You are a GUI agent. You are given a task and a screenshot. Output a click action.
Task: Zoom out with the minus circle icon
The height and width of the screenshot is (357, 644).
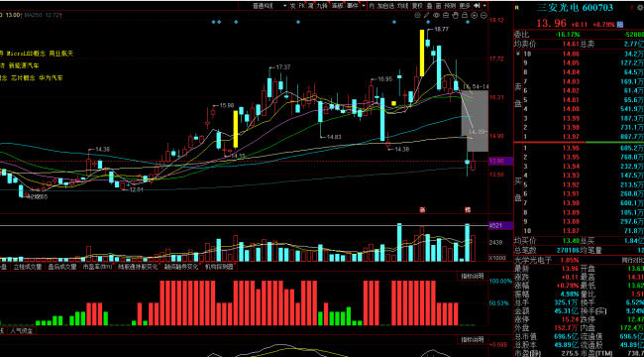coord(483,15)
